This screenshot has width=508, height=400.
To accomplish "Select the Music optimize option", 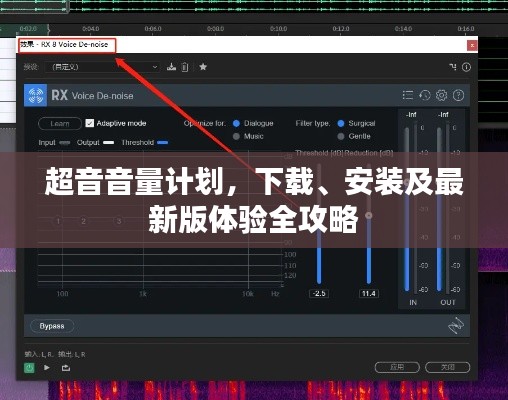I will [x=236, y=136].
